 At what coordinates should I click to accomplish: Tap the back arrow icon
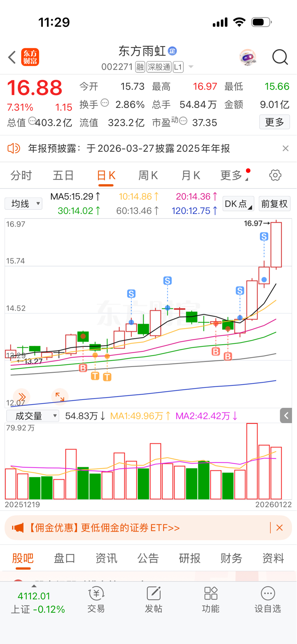[12, 57]
